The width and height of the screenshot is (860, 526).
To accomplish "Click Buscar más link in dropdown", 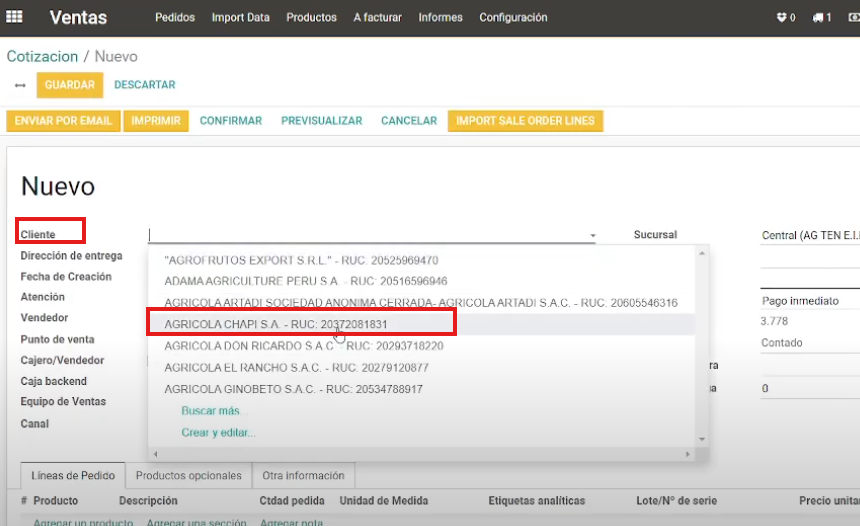I will [212, 411].
